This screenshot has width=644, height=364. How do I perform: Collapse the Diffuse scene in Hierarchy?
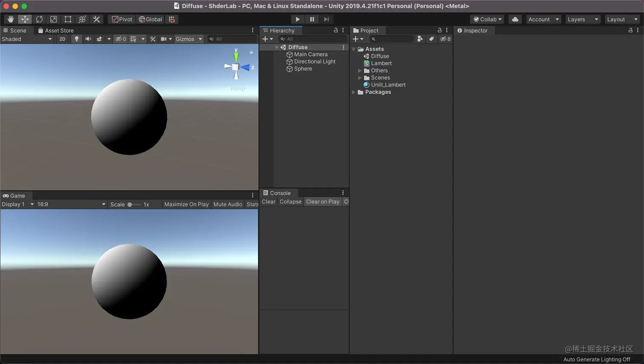(x=276, y=47)
